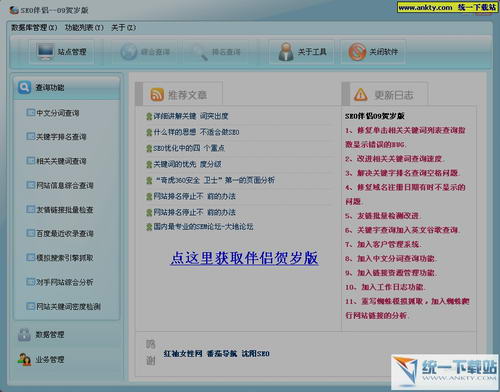Screen dimensions: 500x392
Task: Collapse the 查询功能 sidebar section
Action: [67, 88]
